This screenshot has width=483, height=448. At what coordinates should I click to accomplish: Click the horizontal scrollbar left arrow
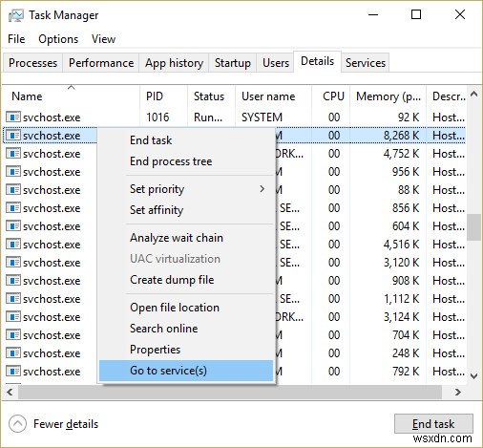coord(10,392)
